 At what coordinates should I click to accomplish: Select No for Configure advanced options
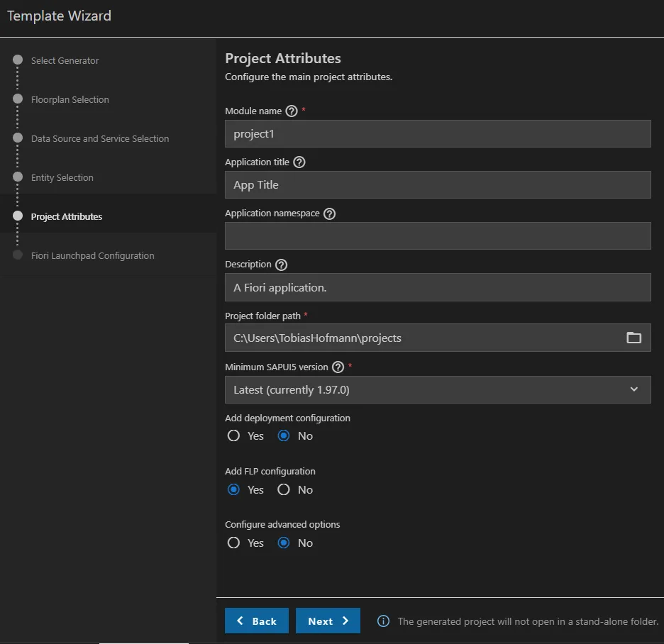(x=284, y=543)
